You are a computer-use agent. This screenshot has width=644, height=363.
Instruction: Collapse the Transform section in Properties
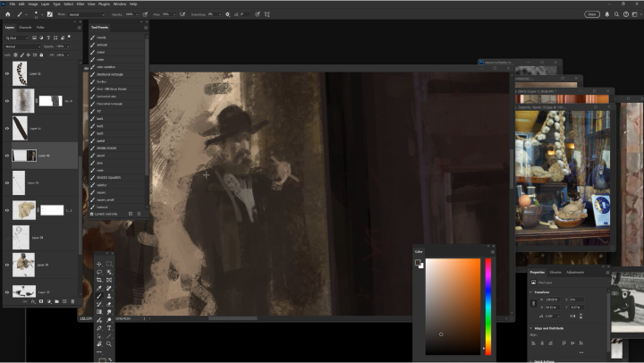pyautogui.click(x=531, y=292)
